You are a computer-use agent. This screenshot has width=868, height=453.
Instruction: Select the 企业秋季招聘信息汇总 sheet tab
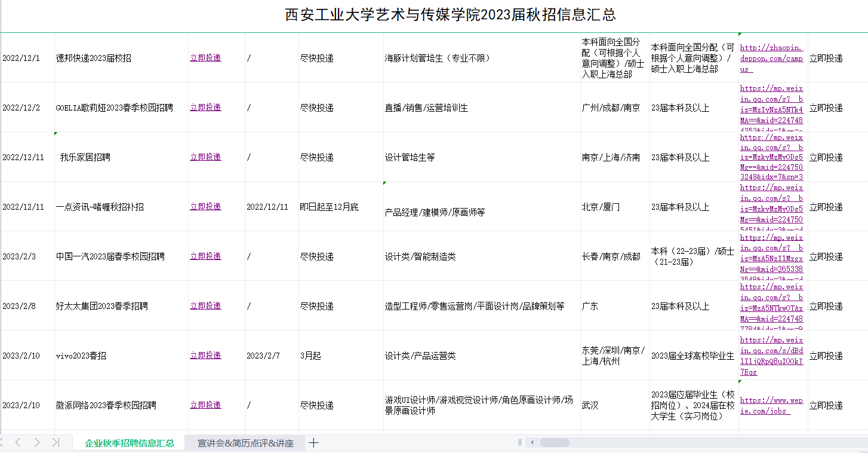click(130, 443)
